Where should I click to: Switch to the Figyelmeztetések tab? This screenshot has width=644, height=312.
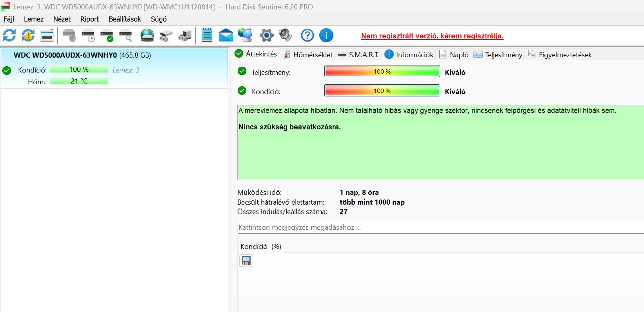pyautogui.click(x=560, y=54)
